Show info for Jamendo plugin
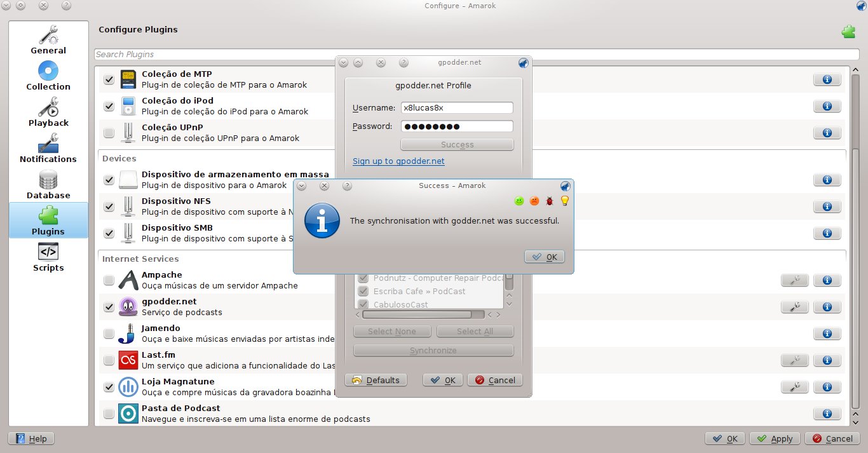 [x=827, y=334]
